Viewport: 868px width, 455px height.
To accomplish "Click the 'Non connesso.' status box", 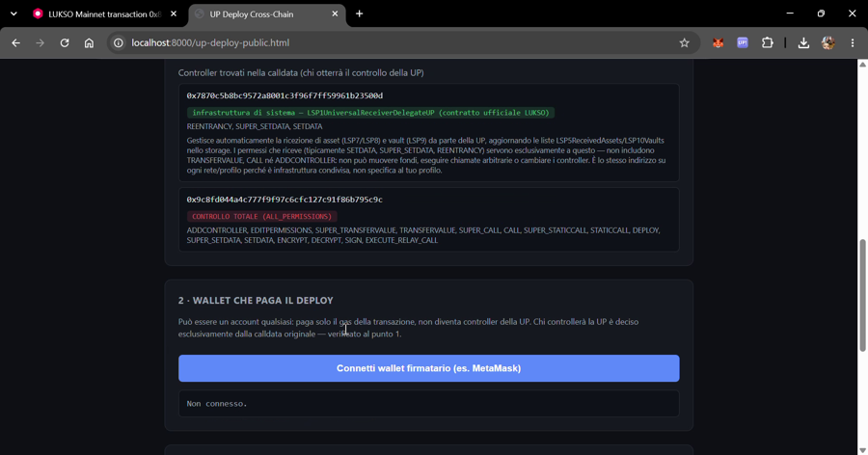I will click(x=428, y=404).
